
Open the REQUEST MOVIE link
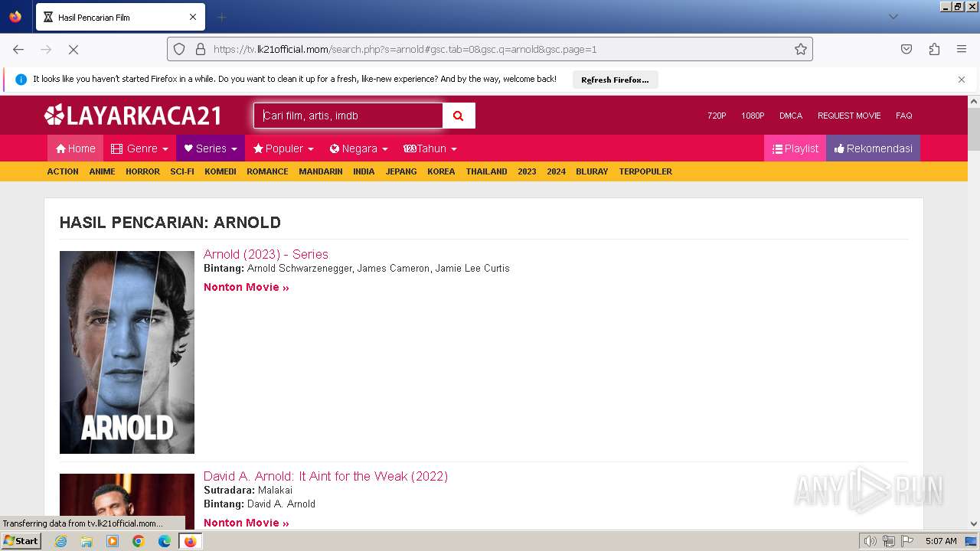click(849, 116)
